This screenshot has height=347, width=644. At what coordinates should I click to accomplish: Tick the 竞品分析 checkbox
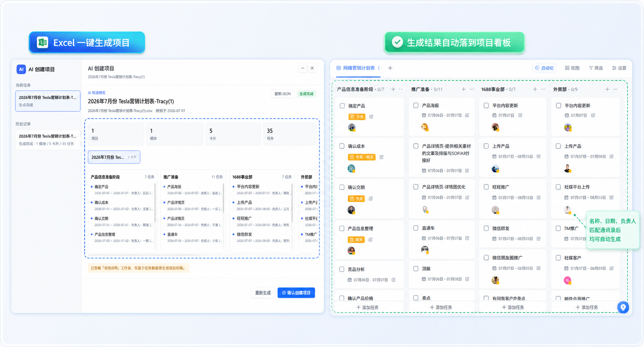[342, 269]
